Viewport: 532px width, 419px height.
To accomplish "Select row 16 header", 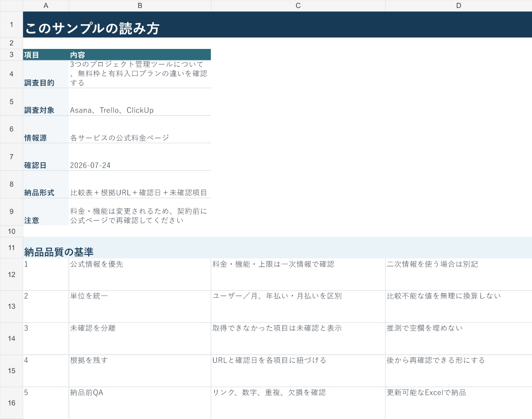I will point(11,403).
